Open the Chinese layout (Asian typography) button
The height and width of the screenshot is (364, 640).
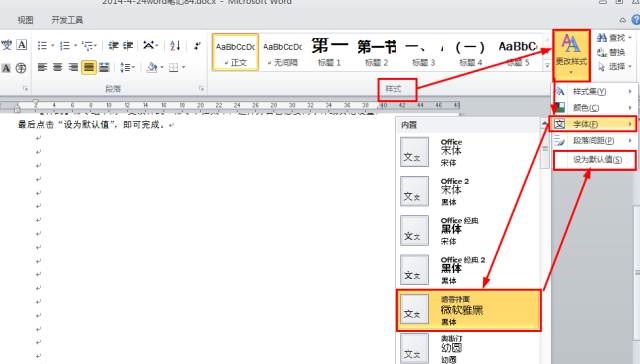150,45
